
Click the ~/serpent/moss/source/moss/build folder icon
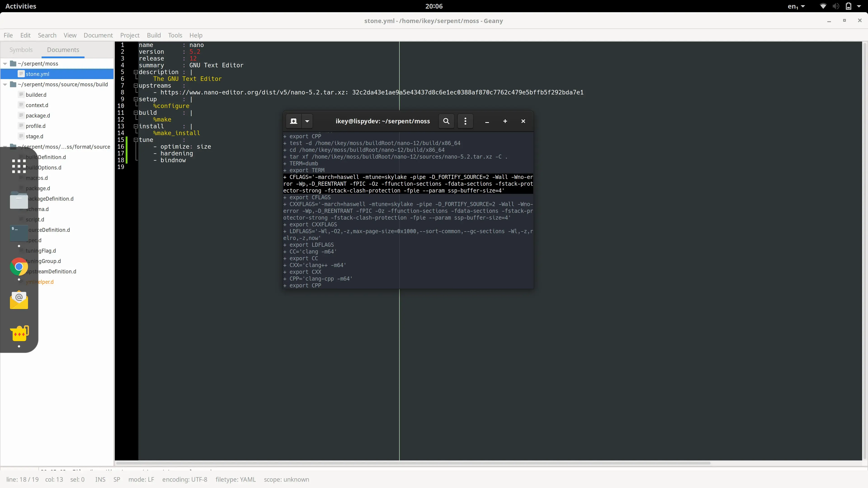(14, 84)
